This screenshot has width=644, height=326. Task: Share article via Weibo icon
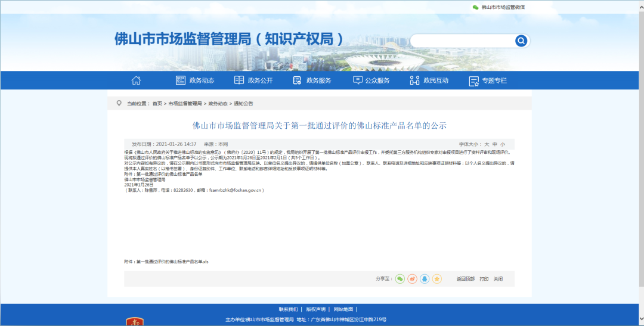(x=413, y=279)
